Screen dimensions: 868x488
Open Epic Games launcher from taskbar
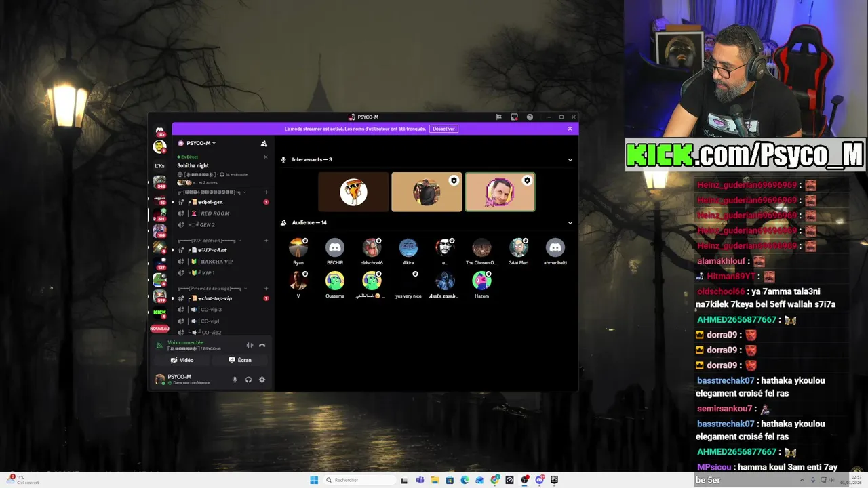click(554, 480)
